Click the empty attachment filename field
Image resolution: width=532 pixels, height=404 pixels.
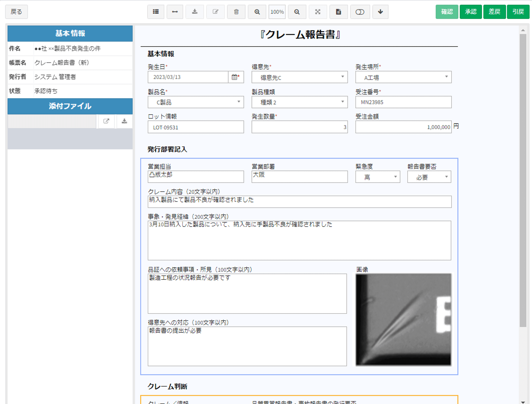point(52,121)
